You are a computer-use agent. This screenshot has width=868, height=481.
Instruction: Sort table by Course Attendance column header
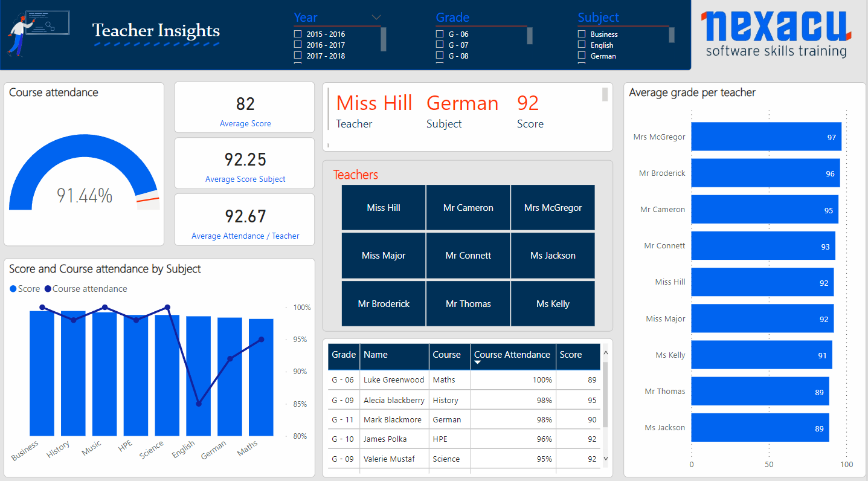[513, 357]
